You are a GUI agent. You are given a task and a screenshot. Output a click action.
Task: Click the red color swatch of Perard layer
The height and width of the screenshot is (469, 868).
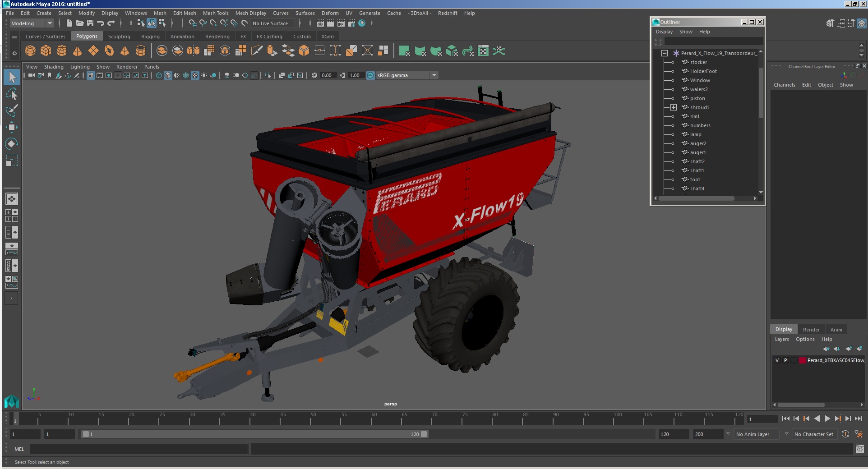coord(803,360)
